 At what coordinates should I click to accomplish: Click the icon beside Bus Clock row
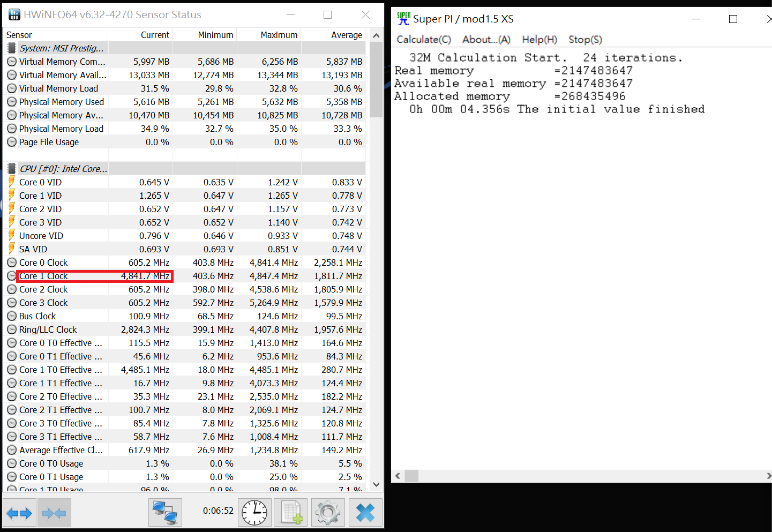point(12,316)
